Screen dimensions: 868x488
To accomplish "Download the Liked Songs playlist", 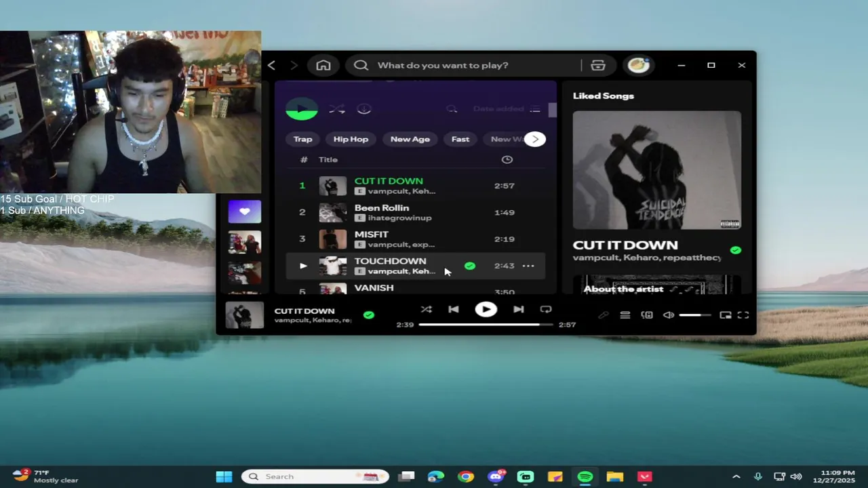I will pyautogui.click(x=364, y=109).
